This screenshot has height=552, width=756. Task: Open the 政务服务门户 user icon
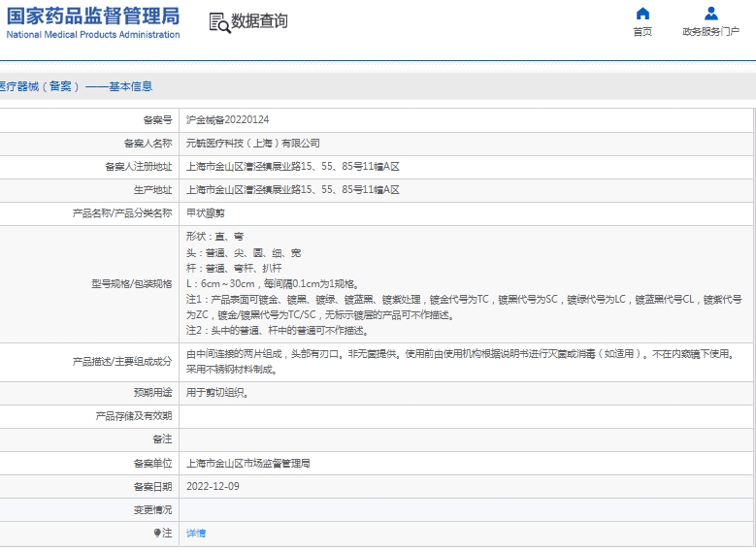click(x=711, y=14)
